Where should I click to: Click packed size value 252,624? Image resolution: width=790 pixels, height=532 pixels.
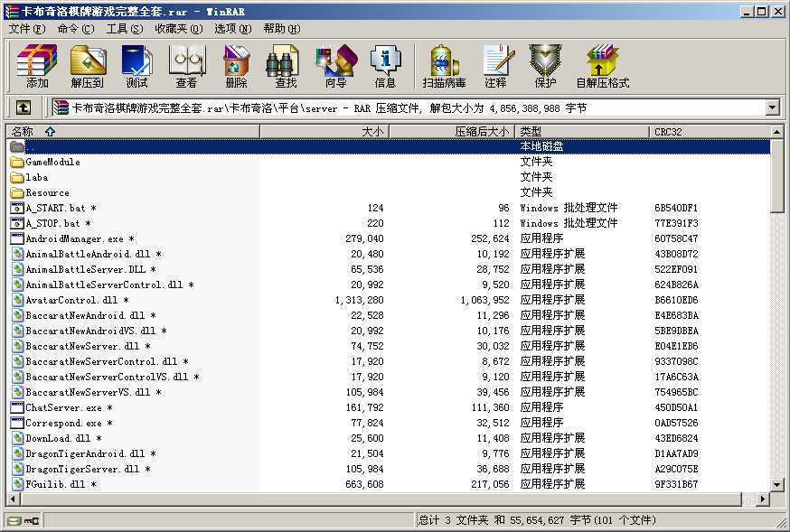tap(490, 238)
